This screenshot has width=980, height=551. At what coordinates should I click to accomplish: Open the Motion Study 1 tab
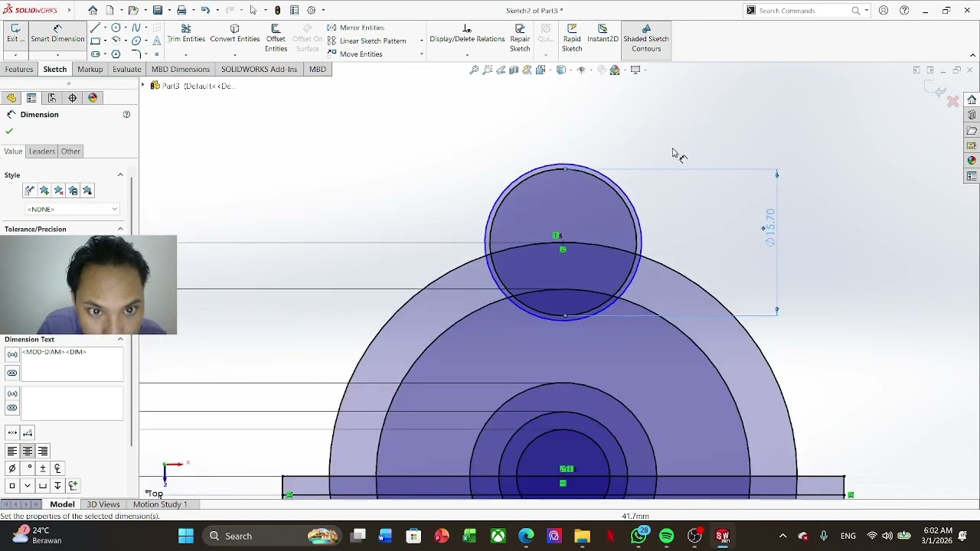[x=160, y=504]
